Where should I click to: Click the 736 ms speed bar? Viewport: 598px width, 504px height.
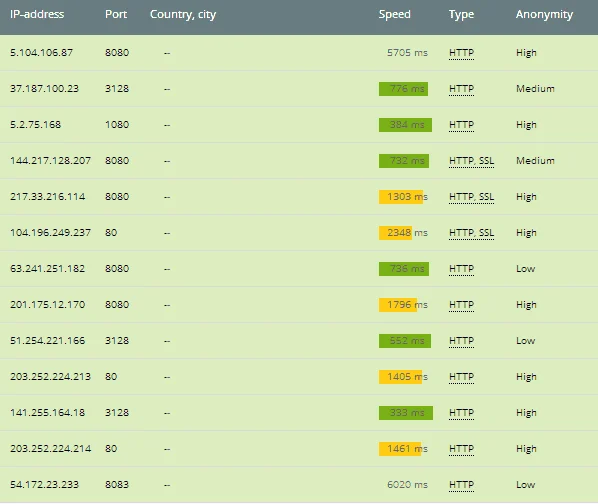(x=403, y=269)
